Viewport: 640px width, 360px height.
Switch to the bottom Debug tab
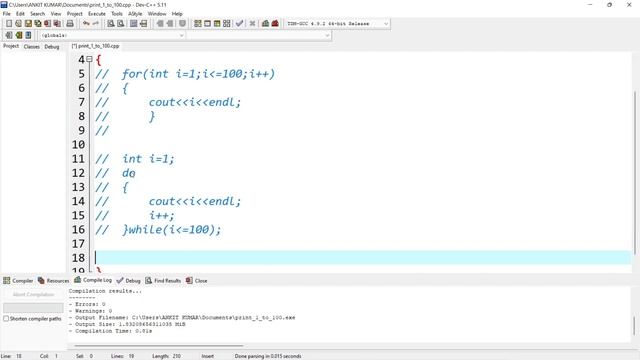pyautogui.click(x=128, y=280)
